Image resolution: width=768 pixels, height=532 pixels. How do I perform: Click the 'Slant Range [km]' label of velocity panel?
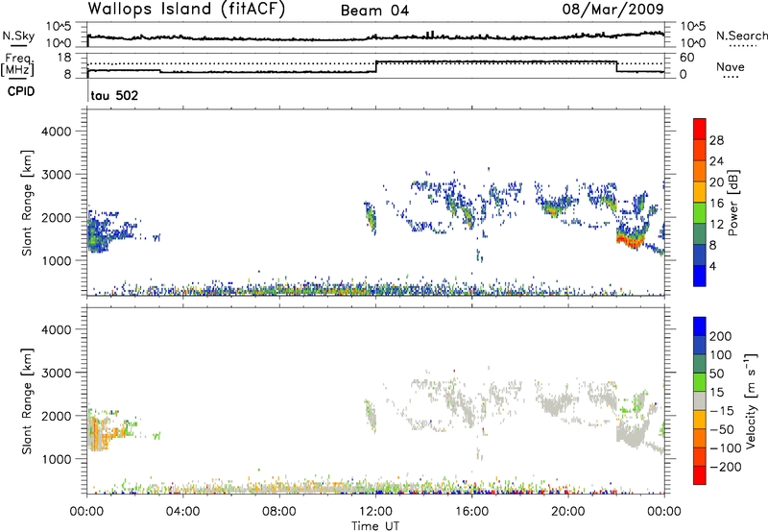click(x=27, y=400)
